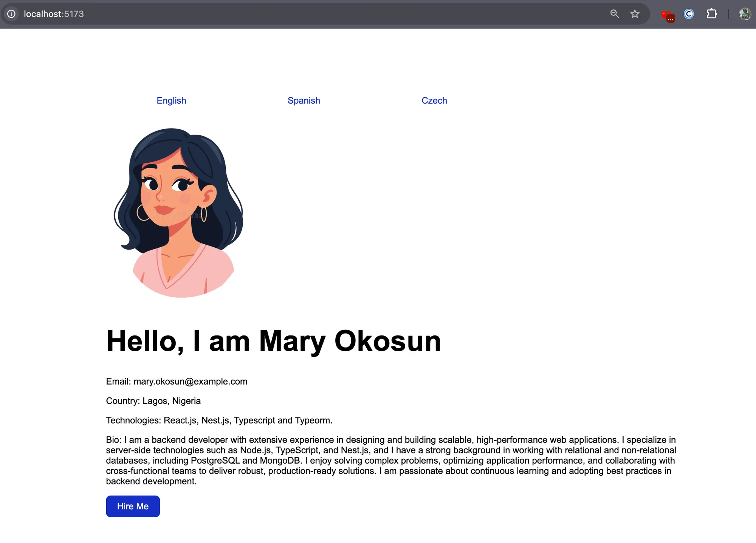
Task: Click the Bio paragraph text
Action: 389,461
